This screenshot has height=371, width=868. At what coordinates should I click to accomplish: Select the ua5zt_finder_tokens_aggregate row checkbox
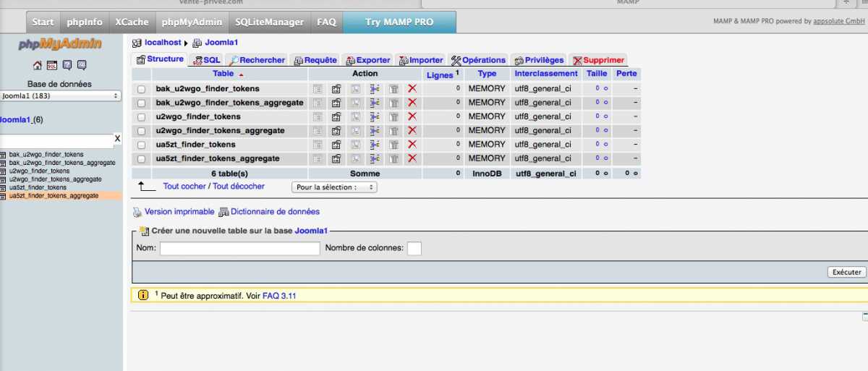(142, 158)
